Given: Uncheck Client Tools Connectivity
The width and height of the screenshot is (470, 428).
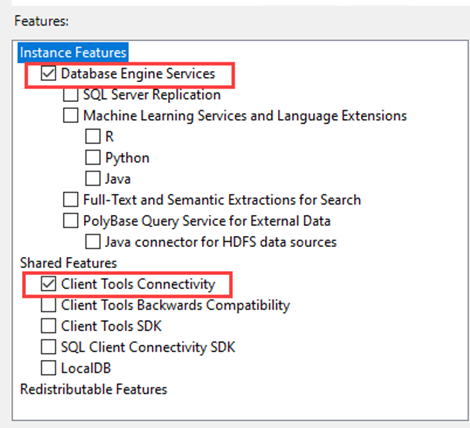Looking at the screenshot, I should coord(48,284).
